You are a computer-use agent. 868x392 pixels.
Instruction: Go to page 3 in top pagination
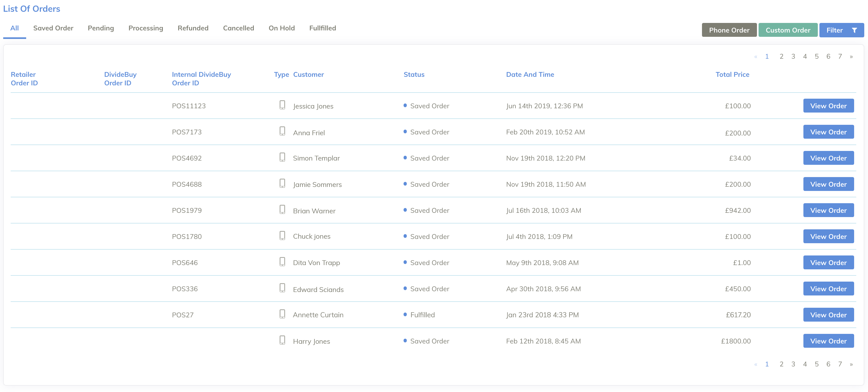coord(793,57)
